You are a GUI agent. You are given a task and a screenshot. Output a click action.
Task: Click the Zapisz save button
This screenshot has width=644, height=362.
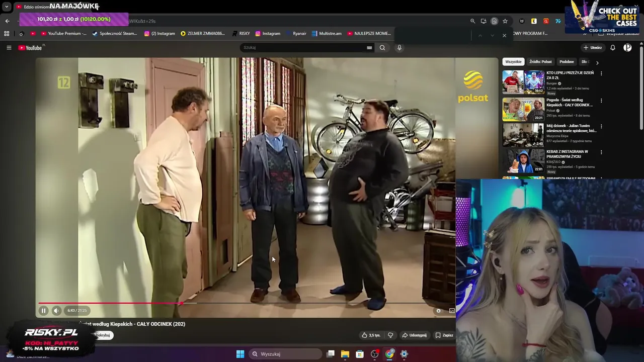pos(444,335)
